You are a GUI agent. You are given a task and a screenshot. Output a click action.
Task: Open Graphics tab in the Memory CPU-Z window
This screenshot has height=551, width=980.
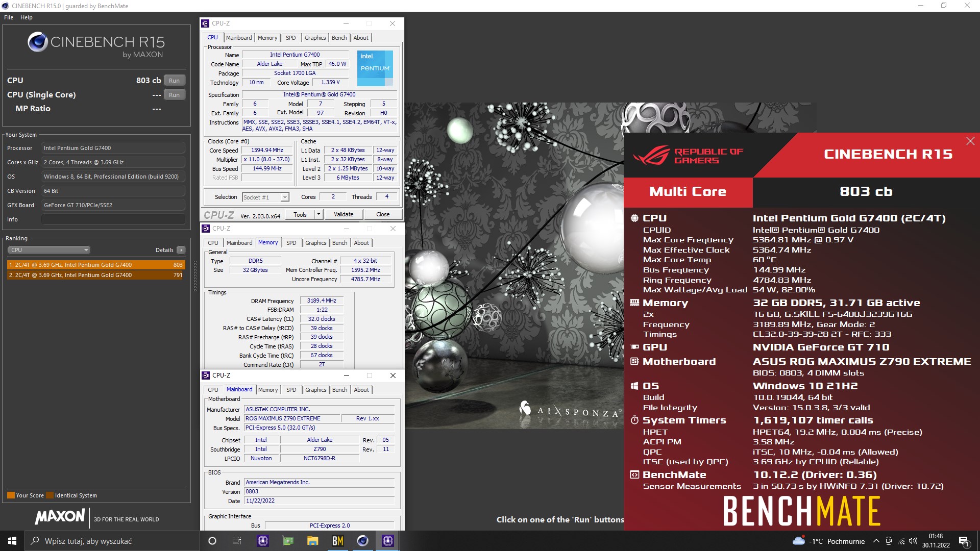(315, 243)
